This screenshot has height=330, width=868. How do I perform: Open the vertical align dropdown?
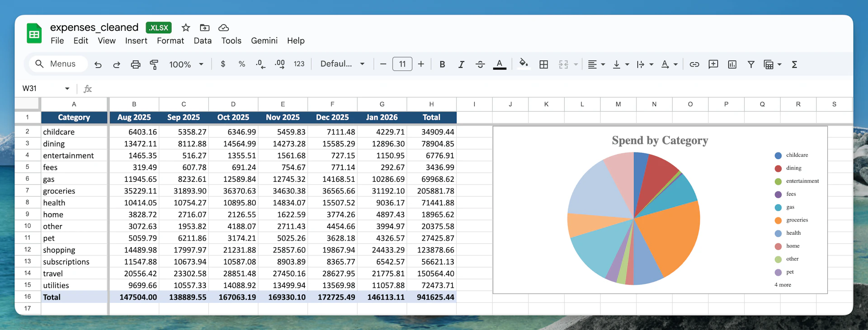point(621,64)
